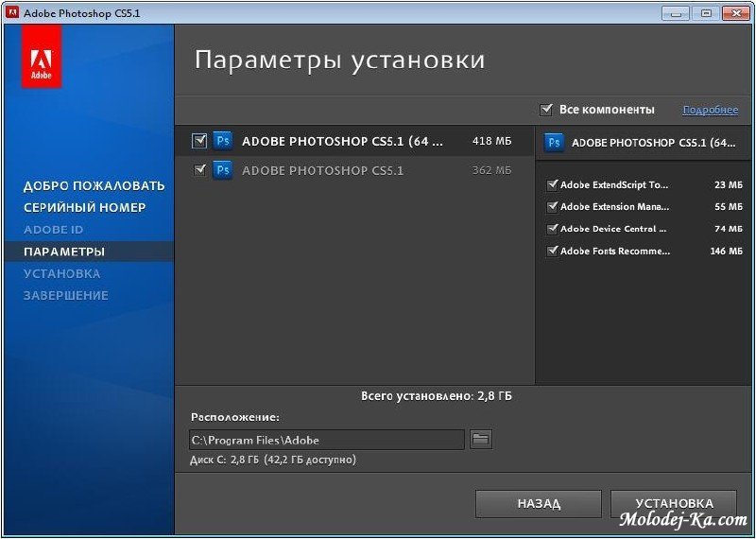Click the '362 МБ' size value
The width and height of the screenshot is (756, 539).
click(491, 170)
